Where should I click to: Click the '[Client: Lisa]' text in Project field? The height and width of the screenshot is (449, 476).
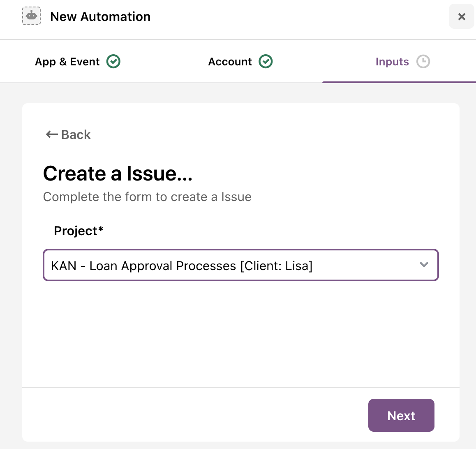[x=276, y=266]
